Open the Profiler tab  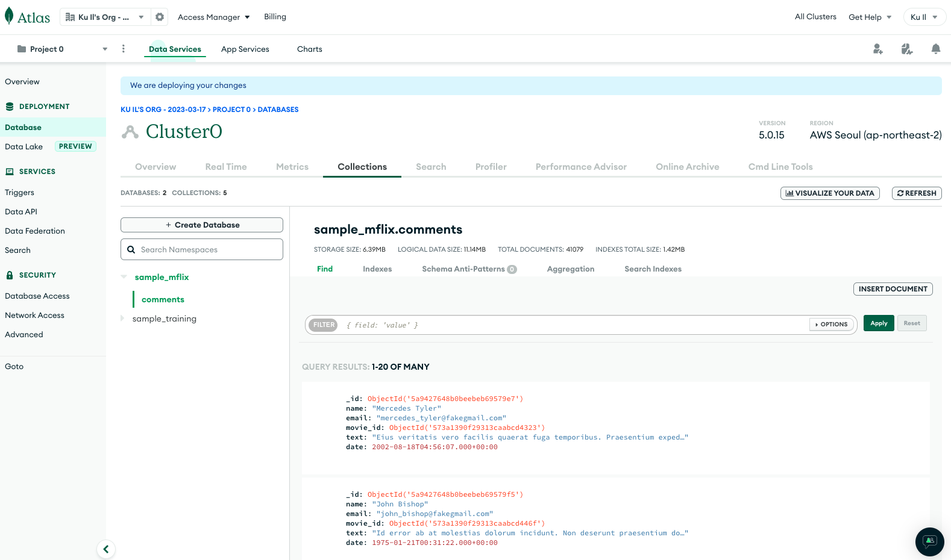491,167
